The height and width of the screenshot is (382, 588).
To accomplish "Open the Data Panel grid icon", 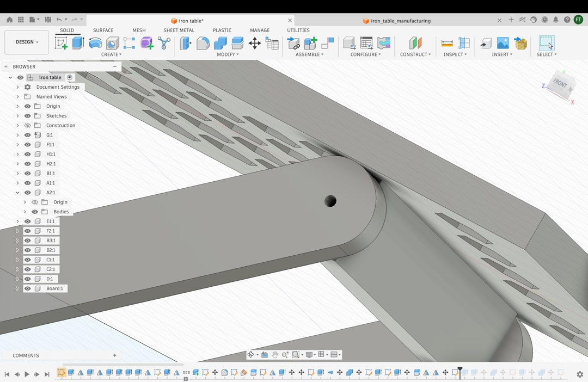I will click(x=21, y=20).
